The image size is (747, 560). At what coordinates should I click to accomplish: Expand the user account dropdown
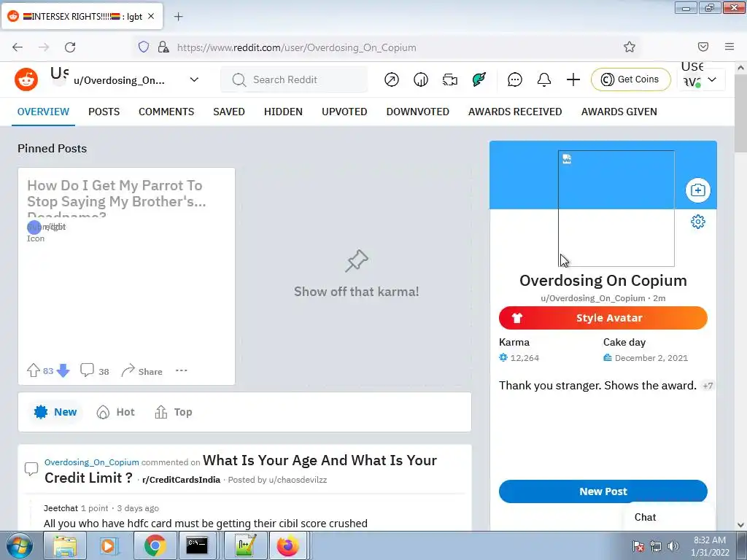click(x=701, y=79)
